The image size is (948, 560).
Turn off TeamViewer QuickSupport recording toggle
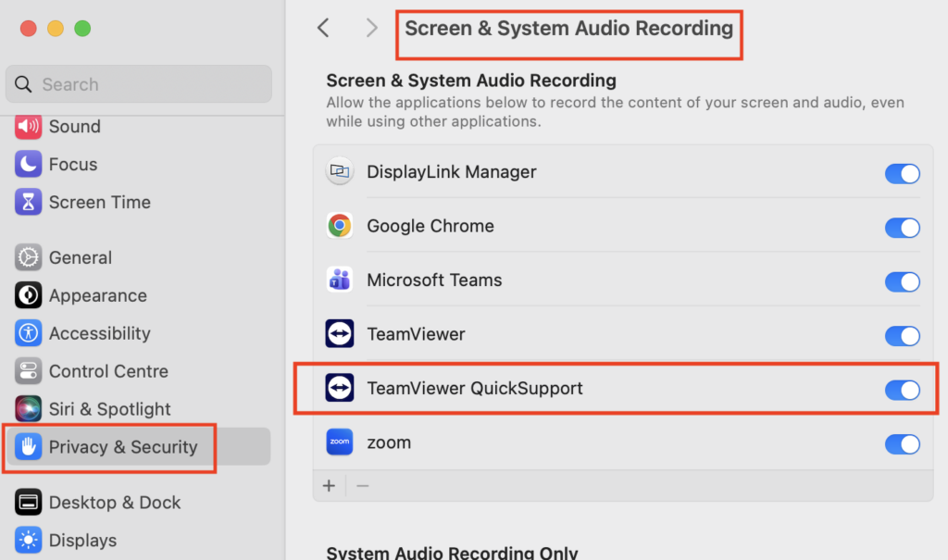[902, 390]
